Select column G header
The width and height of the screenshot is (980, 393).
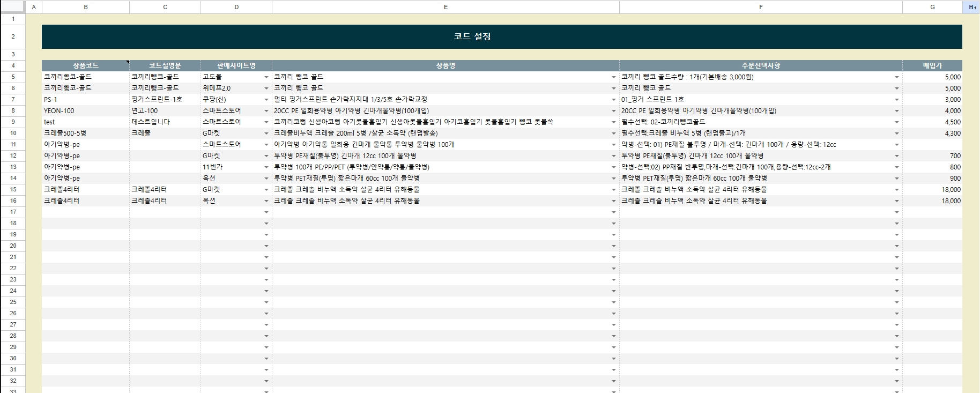click(x=932, y=7)
